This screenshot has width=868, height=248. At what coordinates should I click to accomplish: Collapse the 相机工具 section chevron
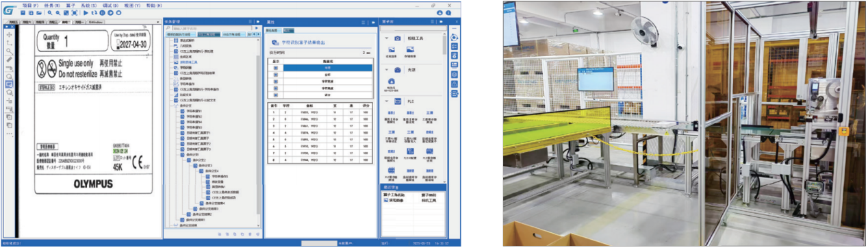coord(387,38)
